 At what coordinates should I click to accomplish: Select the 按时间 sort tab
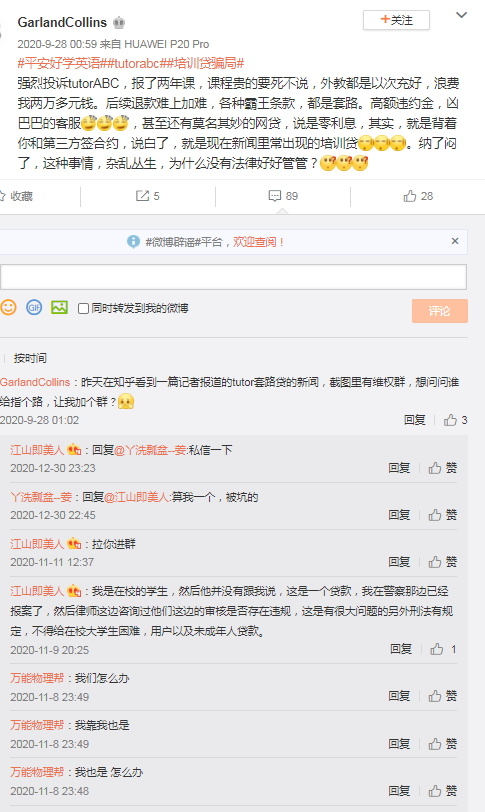(30, 358)
